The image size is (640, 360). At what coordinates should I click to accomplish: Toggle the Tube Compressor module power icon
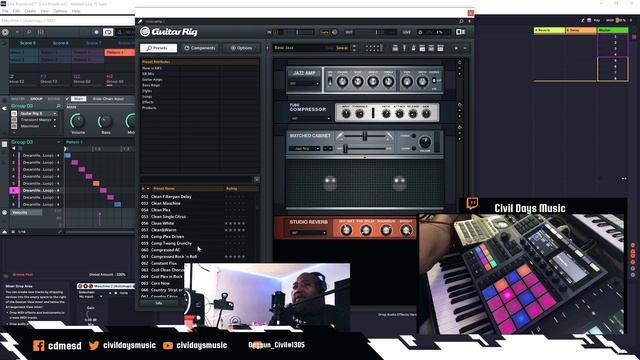tap(460, 105)
